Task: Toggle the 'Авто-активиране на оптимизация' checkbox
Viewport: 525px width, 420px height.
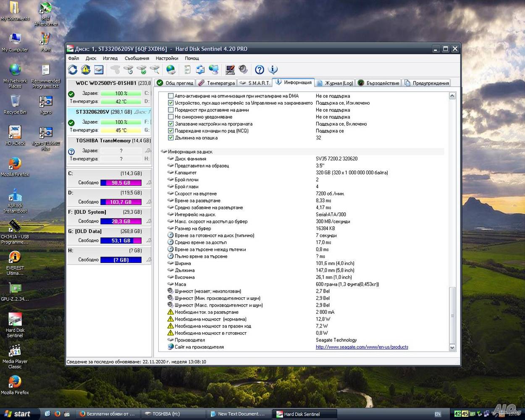Action: [171, 96]
